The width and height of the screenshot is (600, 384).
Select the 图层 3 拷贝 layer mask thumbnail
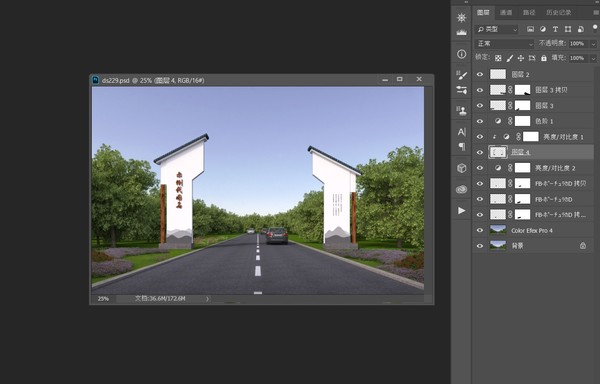522,90
